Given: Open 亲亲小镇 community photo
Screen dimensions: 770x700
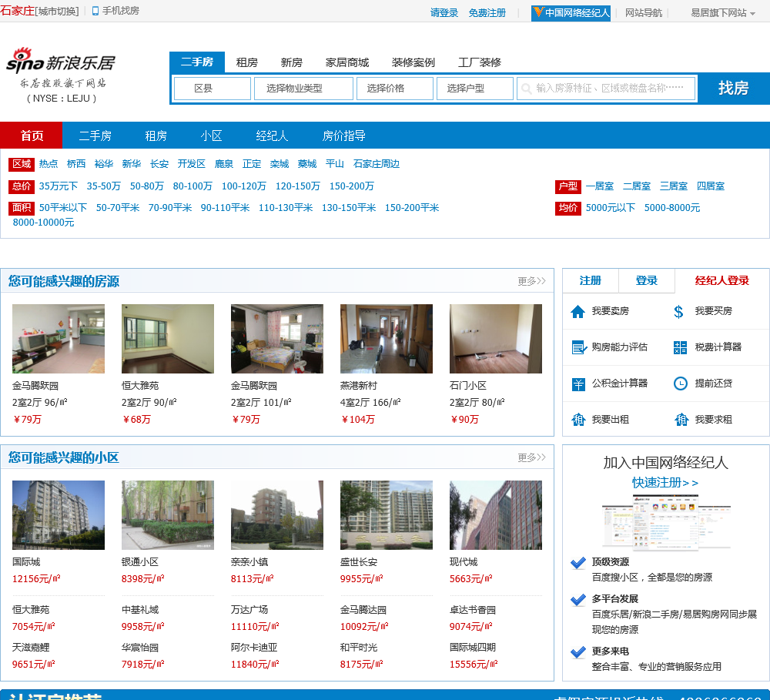Looking at the screenshot, I should pyautogui.click(x=277, y=515).
